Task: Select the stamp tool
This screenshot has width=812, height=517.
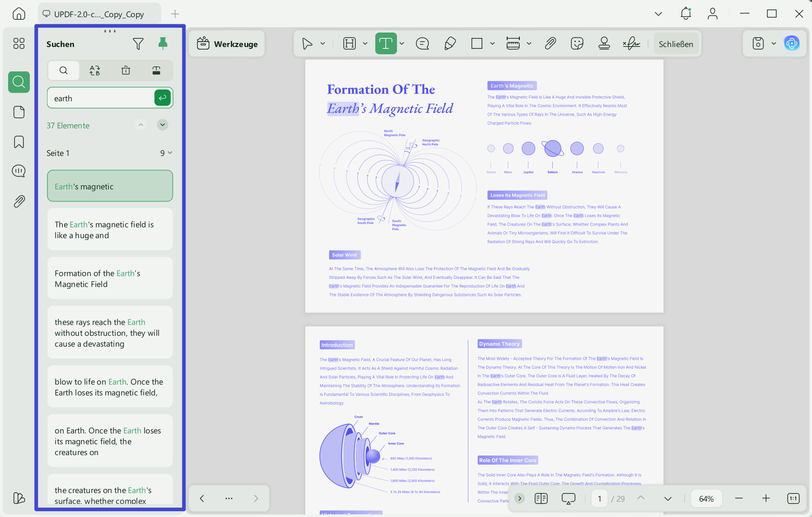Action: pos(604,44)
